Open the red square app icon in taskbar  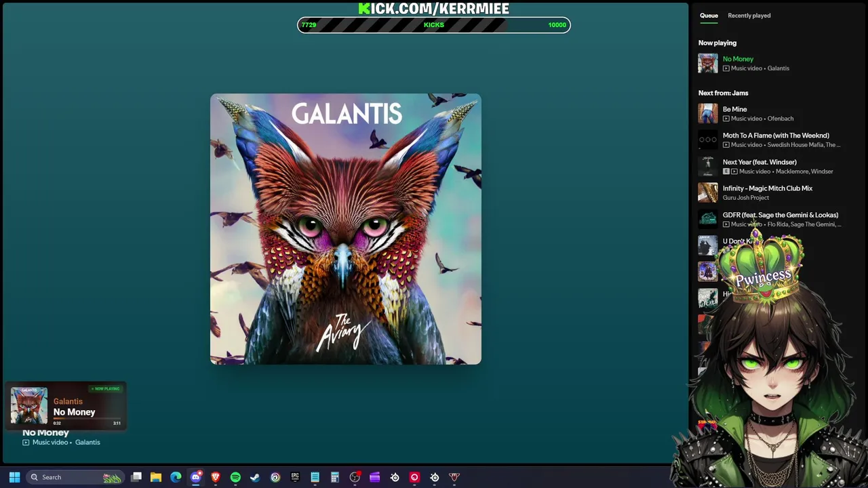click(414, 477)
